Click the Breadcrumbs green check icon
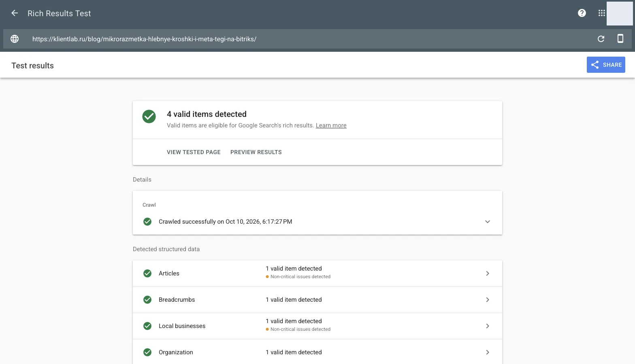Screen dimensions: 635x364 147,300
